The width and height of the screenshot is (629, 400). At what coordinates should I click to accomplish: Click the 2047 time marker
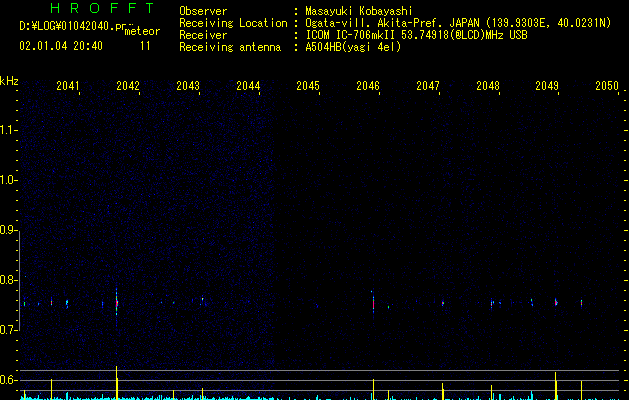coord(428,86)
